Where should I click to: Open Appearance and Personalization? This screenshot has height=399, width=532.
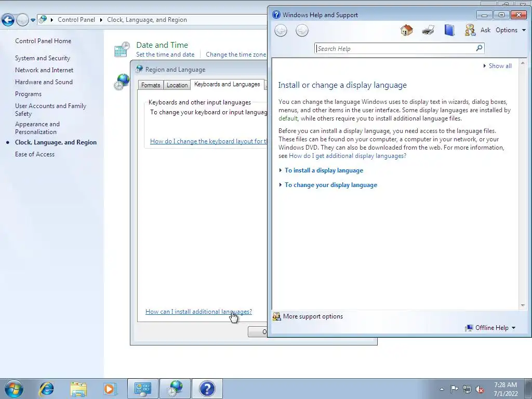pos(37,128)
